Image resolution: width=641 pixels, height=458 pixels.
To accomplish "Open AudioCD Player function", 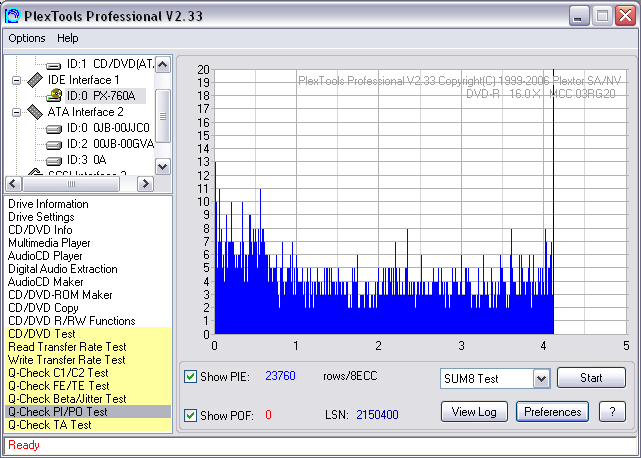I will (45, 256).
